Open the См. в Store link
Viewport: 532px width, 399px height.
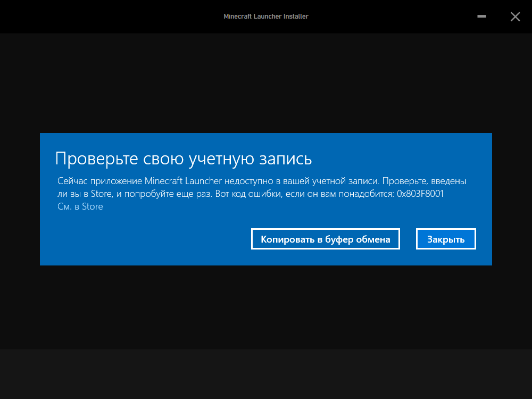point(80,206)
